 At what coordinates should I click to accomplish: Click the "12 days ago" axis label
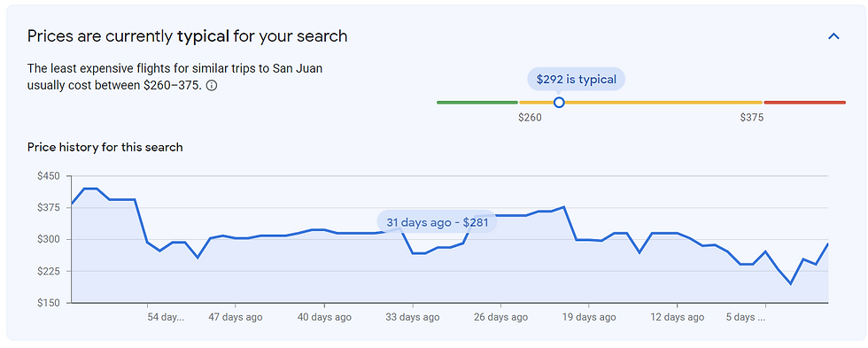[677, 317]
